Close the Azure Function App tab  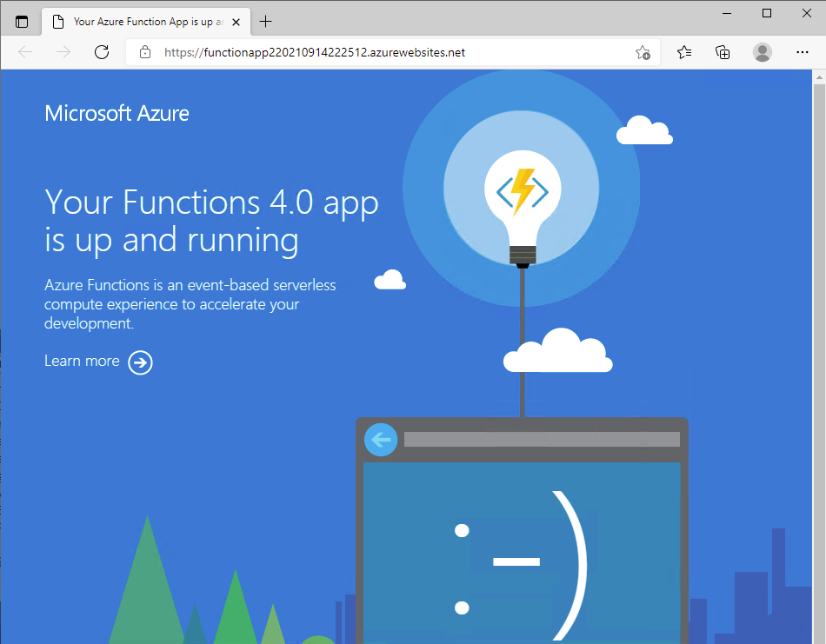click(236, 22)
